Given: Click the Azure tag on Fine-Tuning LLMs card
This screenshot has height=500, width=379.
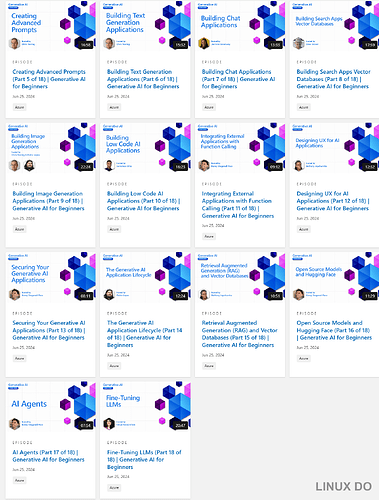Looking at the screenshot, I should [x=114, y=488].
